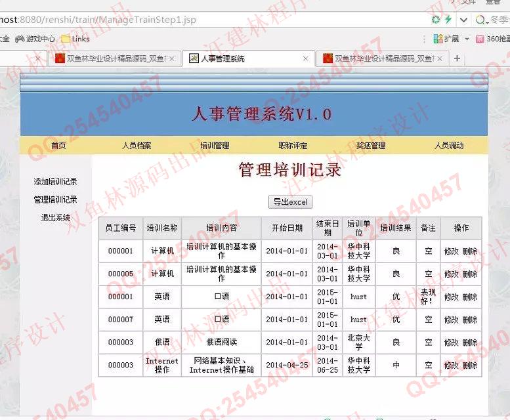Open the 360抢票 bookmark icon
This screenshot has width=510, height=420.
coord(480,39)
